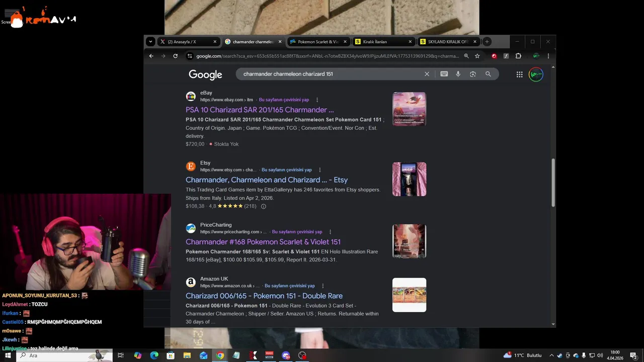Viewport: 644px width, 362px height.
Task: Bookmark this page with the star icon
Action: tap(477, 56)
